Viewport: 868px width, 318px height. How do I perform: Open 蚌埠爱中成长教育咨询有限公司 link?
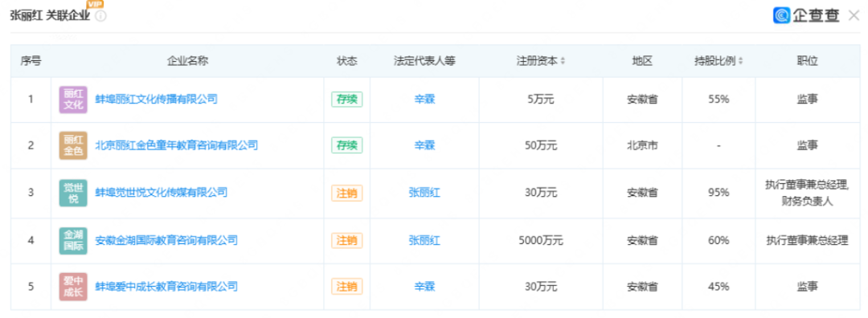click(x=166, y=287)
